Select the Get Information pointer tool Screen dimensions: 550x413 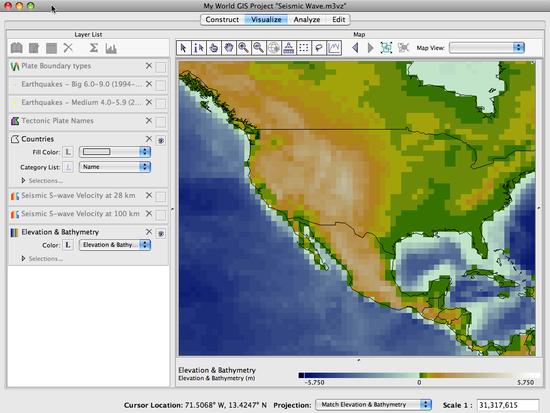coord(199,48)
